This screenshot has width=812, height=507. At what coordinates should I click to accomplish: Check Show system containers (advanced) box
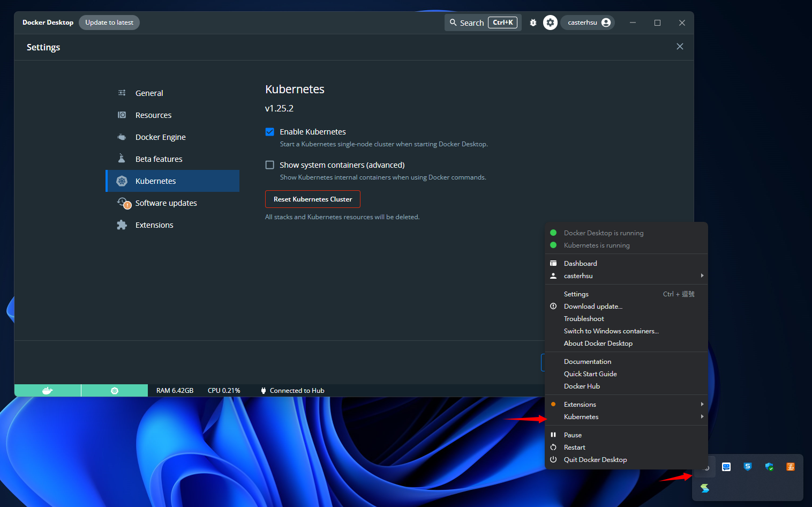click(270, 165)
